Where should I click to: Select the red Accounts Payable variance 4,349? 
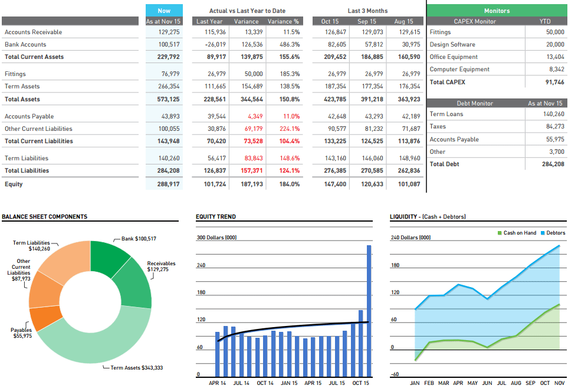point(255,116)
